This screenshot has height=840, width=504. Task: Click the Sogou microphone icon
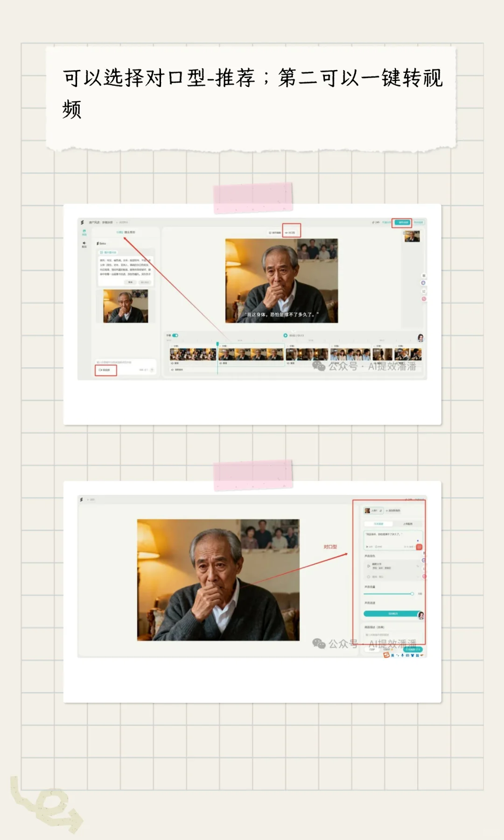pyautogui.click(x=402, y=655)
